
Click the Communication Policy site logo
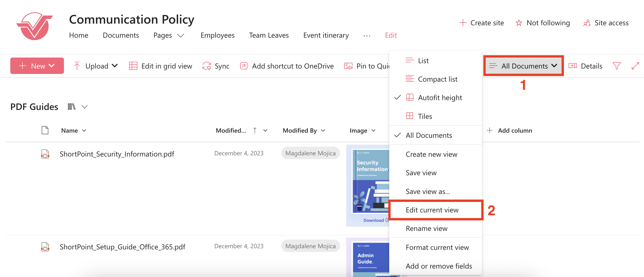(34, 26)
